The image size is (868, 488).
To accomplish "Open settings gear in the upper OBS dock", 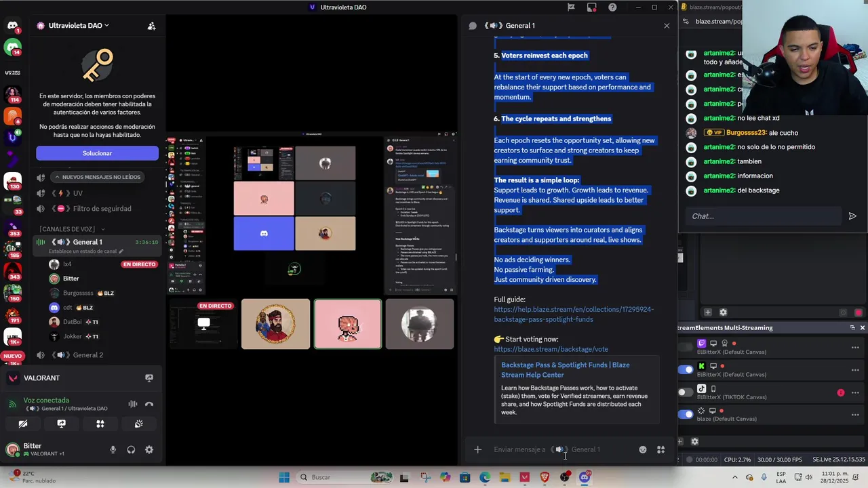I will 723,312.
